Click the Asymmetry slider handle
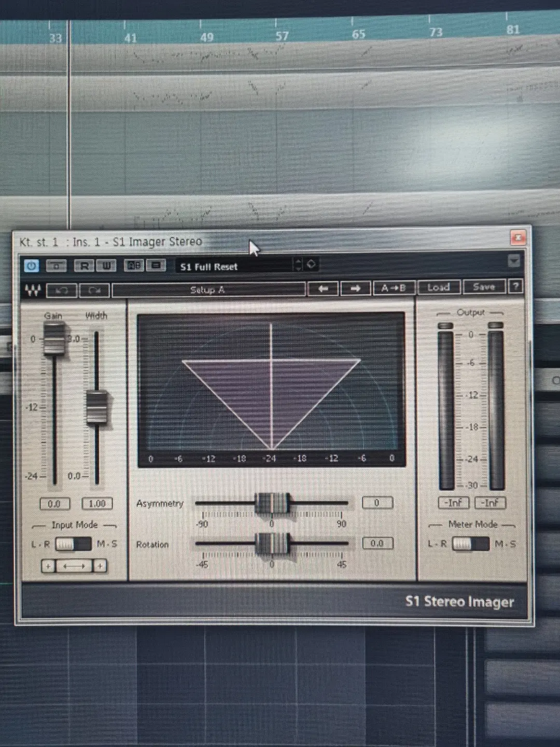 pyautogui.click(x=272, y=503)
